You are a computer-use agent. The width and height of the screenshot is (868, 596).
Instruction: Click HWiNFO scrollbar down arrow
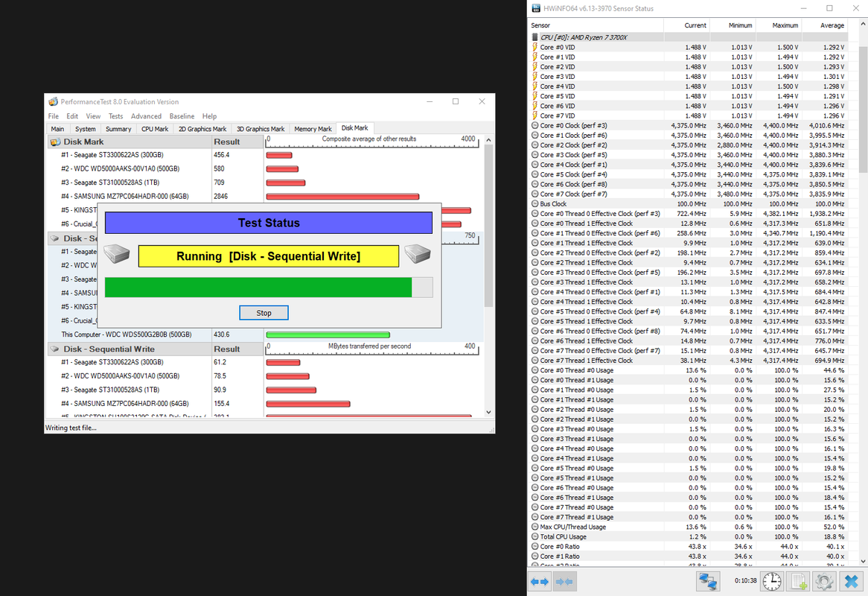click(x=863, y=561)
